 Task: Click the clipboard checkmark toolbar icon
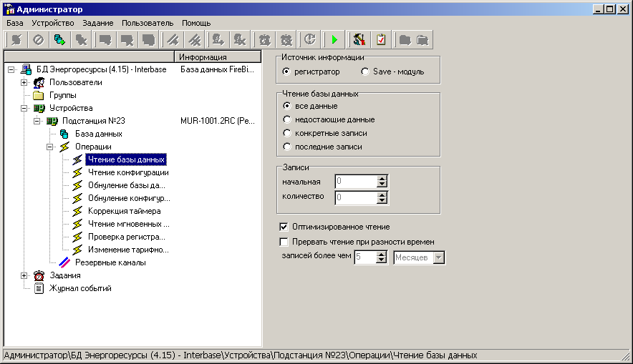[381, 39]
